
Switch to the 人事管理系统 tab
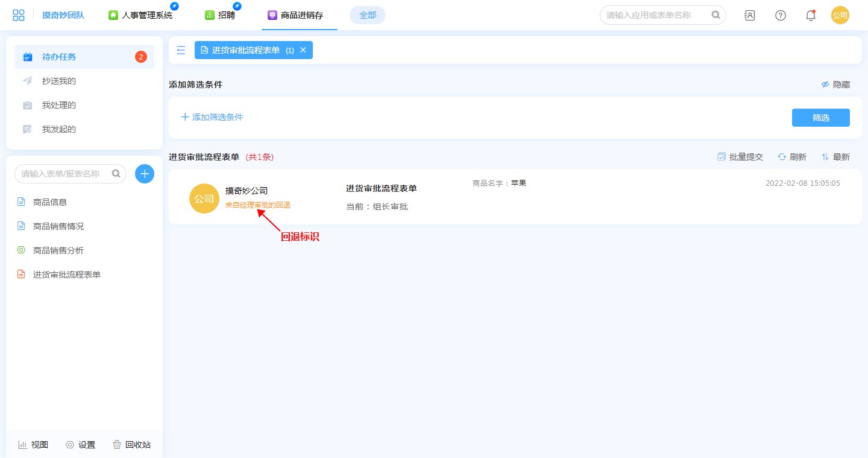(x=140, y=15)
